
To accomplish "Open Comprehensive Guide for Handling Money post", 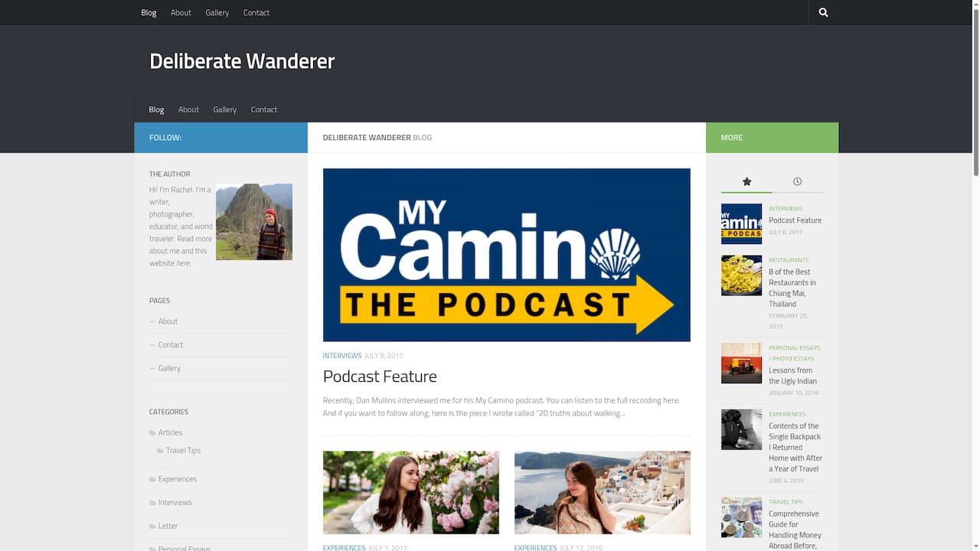I will [795, 530].
